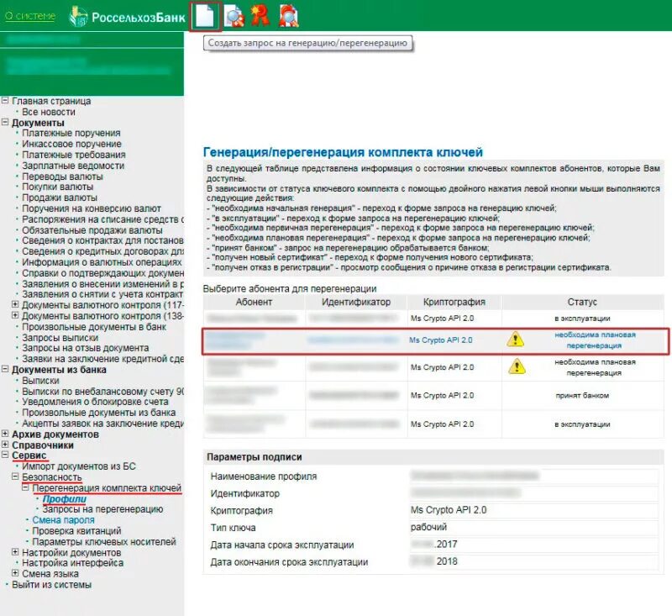Select first row в эксплуатации status
672x616 pixels.
[582, 319]
